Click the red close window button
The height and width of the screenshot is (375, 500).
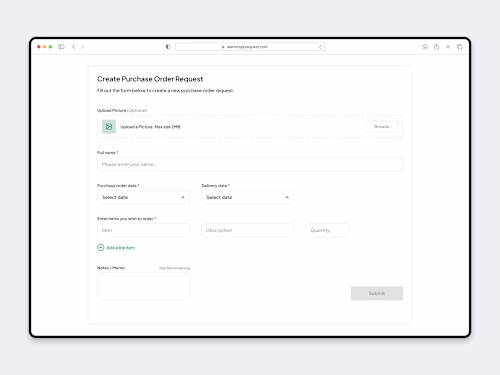click(x=39, y=47)
